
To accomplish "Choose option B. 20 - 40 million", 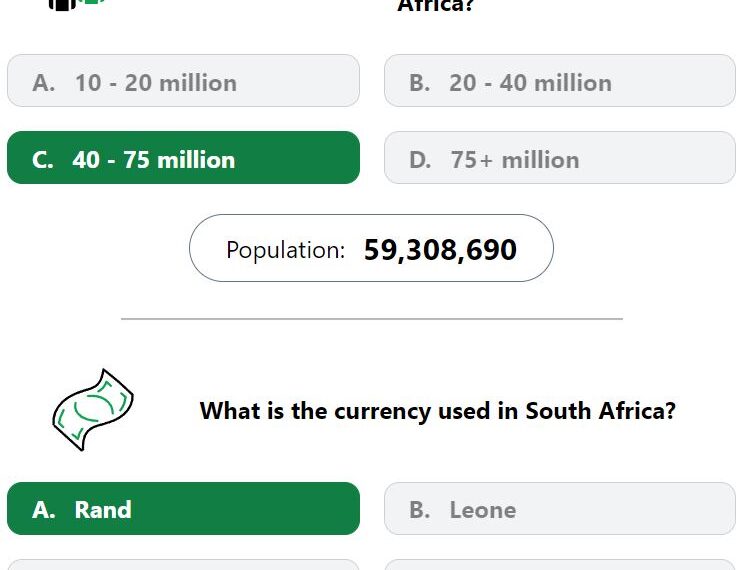I will point(560,81).
